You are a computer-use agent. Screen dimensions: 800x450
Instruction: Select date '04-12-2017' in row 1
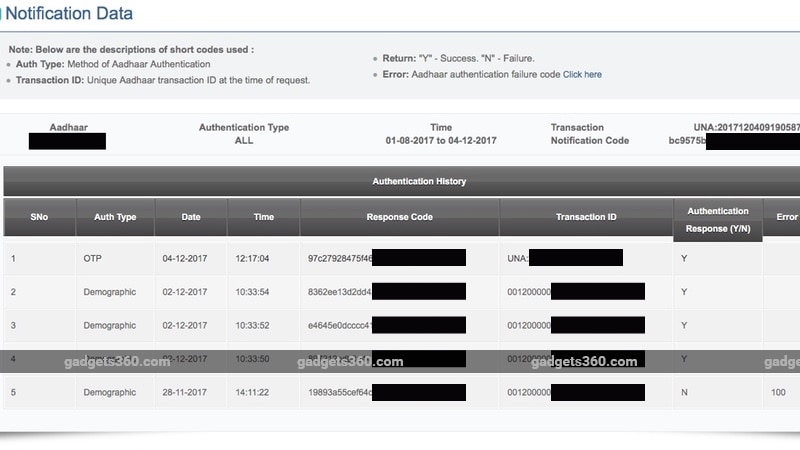185,259
